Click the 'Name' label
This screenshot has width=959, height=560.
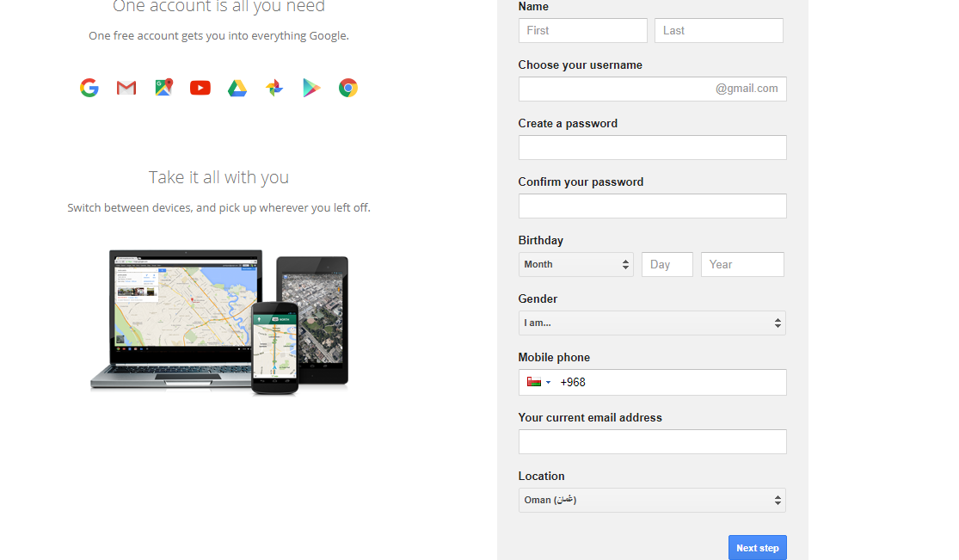533,7
